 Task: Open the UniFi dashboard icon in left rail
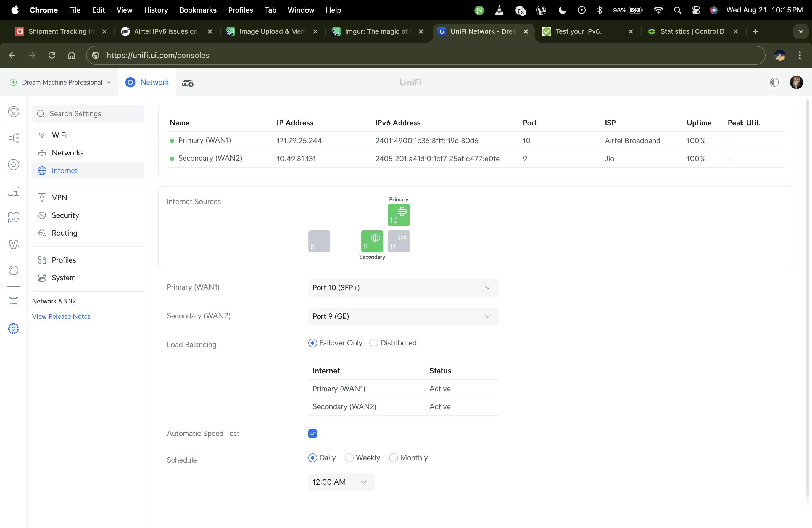click(13, 112)
